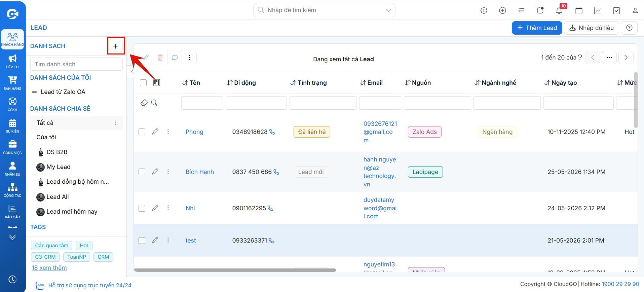Check the Phong row checkbox
Image resolution: width=644 pixels, height=292 pixels.
point(142,132)
